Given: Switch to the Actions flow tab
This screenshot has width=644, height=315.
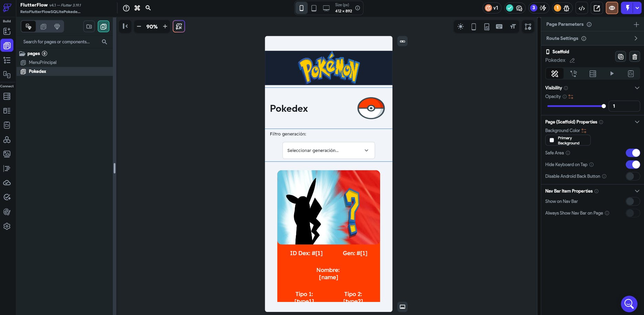Looking at the screenshot, I should tap(573, 74).
